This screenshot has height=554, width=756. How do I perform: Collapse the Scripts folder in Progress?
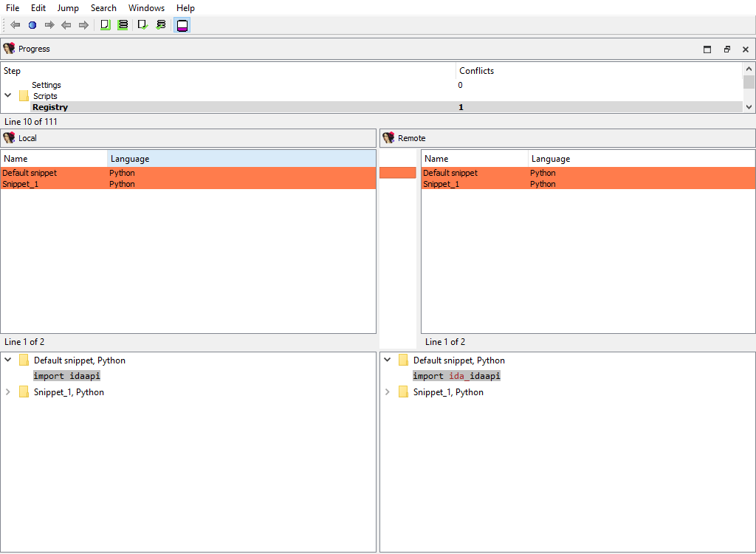click(8, 95)
